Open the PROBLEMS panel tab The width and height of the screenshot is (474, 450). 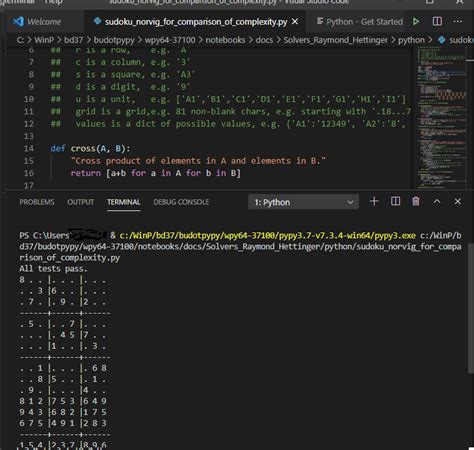click(37, 202)
